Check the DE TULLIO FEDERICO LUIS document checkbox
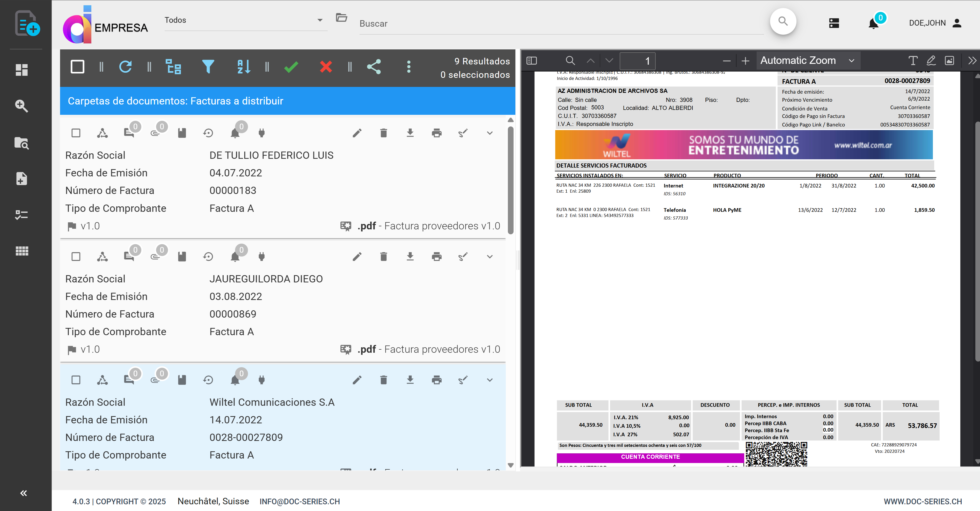The height and width of the screenshot is (511, 980). point(76,133)
